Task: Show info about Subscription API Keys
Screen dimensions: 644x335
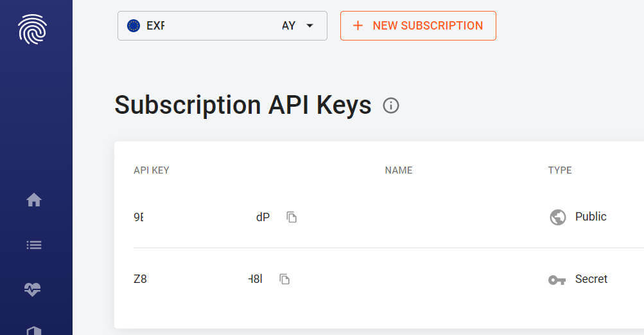Action: click(x=390, y=105)
